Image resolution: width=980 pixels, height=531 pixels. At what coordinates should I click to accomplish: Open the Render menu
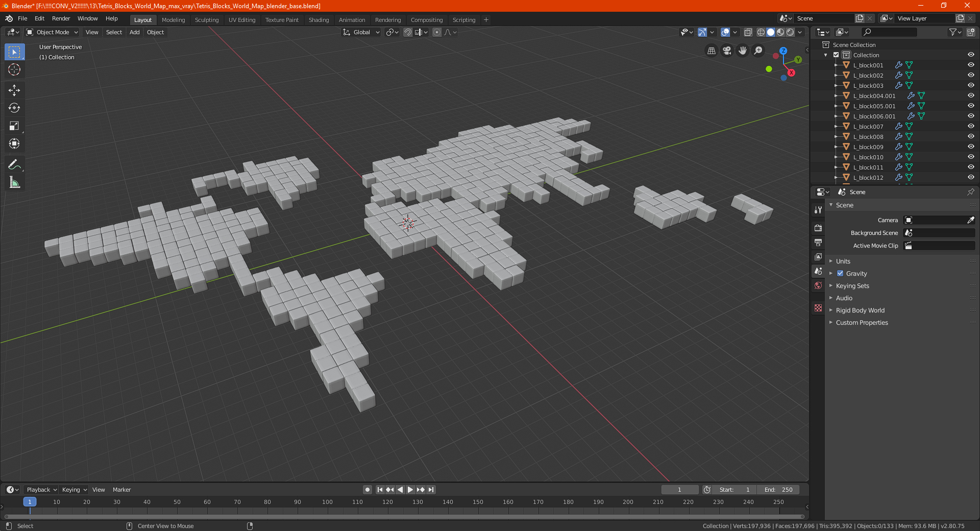coord(61,18)
